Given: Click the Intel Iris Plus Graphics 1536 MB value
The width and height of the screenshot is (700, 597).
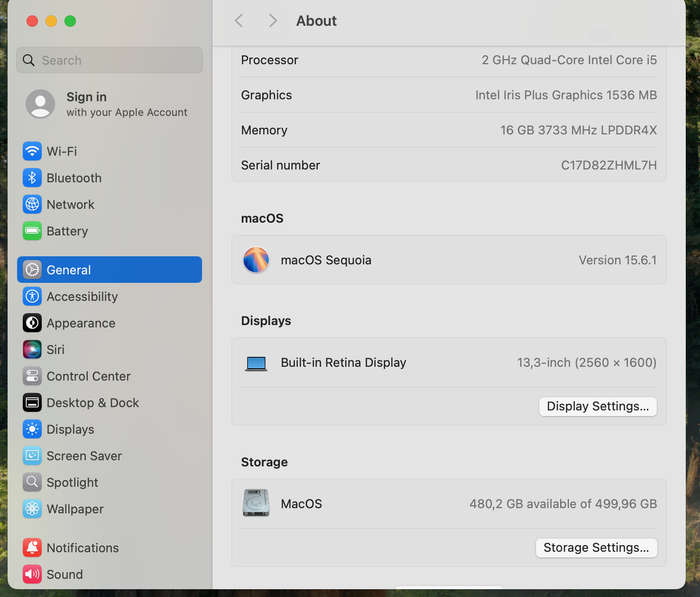Looking at the screenshot, I should click(566, 95).
